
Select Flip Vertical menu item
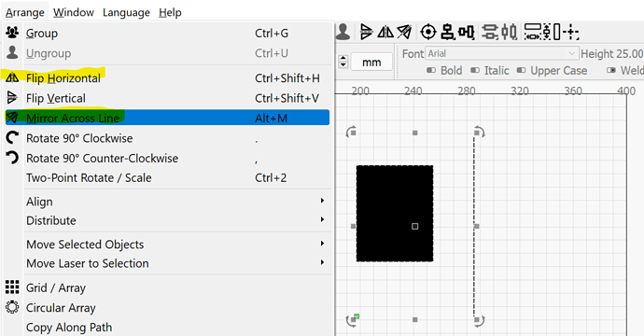(167, 98)
